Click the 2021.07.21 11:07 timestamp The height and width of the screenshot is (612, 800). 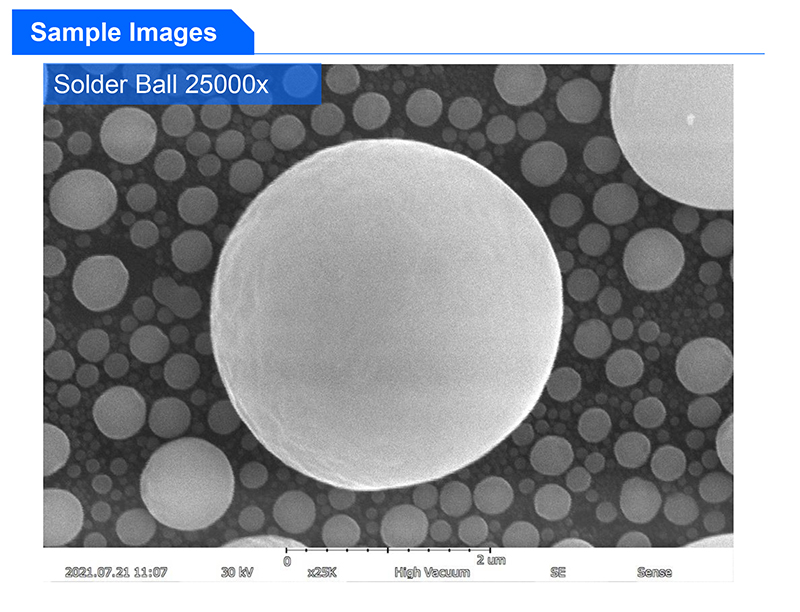pyautogui.click(x=116, y=572)
